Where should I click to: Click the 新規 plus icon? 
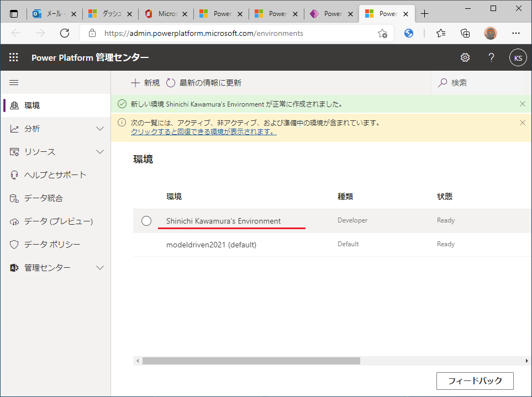pos(135,83)
